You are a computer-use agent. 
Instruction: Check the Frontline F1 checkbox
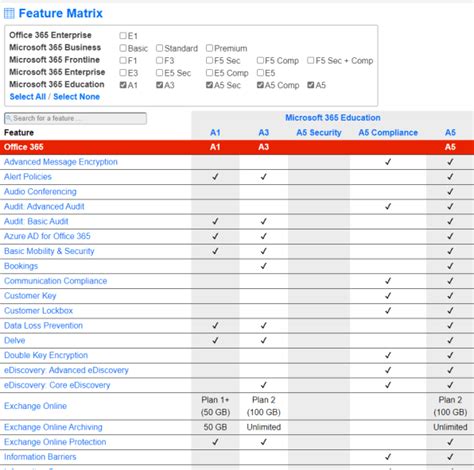tap(123, 60)
